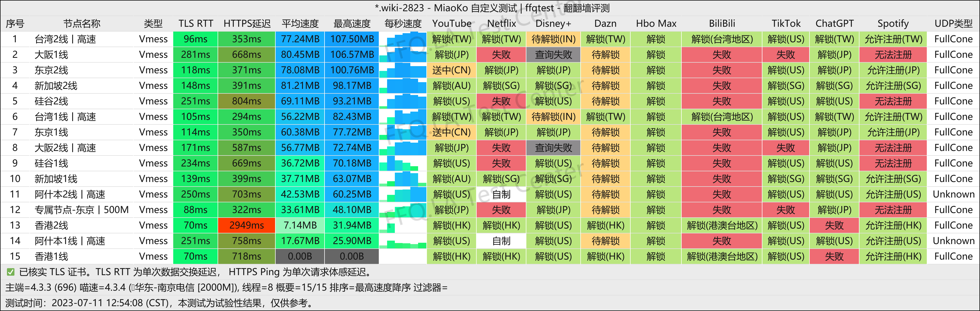
Task: Click 台湾2线 per-second speed chart
Action: (403, 39)
